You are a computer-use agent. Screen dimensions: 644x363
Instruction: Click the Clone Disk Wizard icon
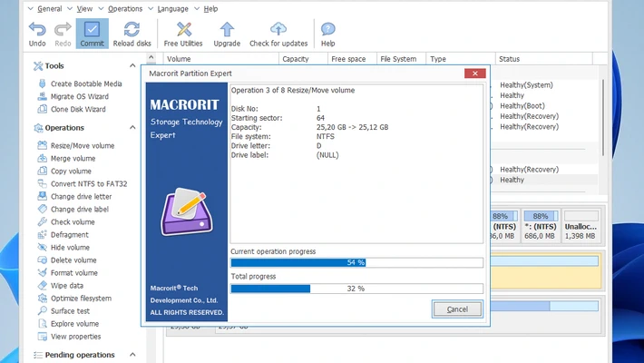[42, 109]
